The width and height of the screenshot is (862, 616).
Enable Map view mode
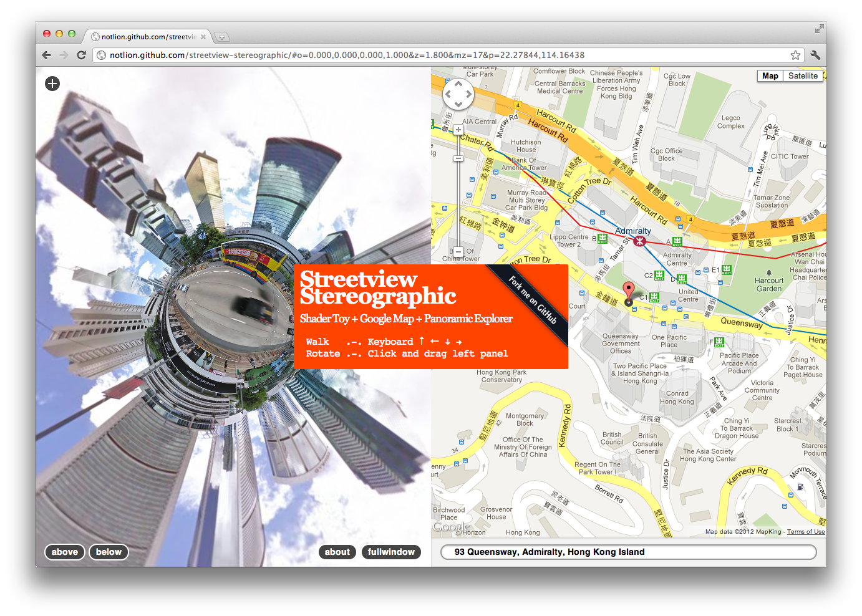point(770,75)
